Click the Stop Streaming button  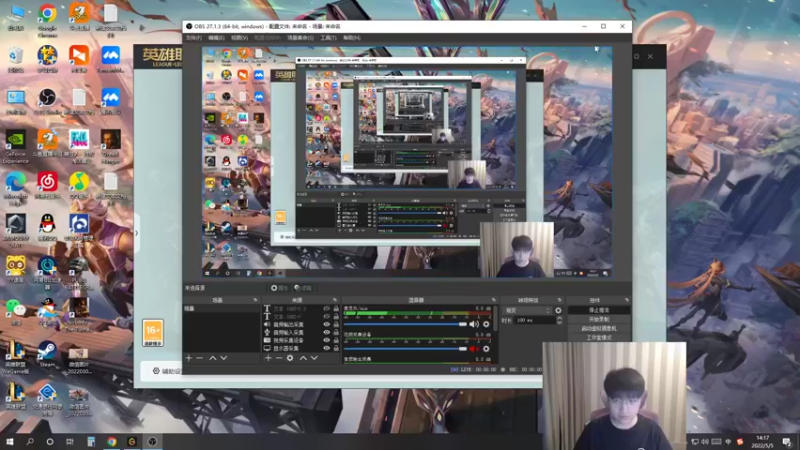[x=599, y=310]
